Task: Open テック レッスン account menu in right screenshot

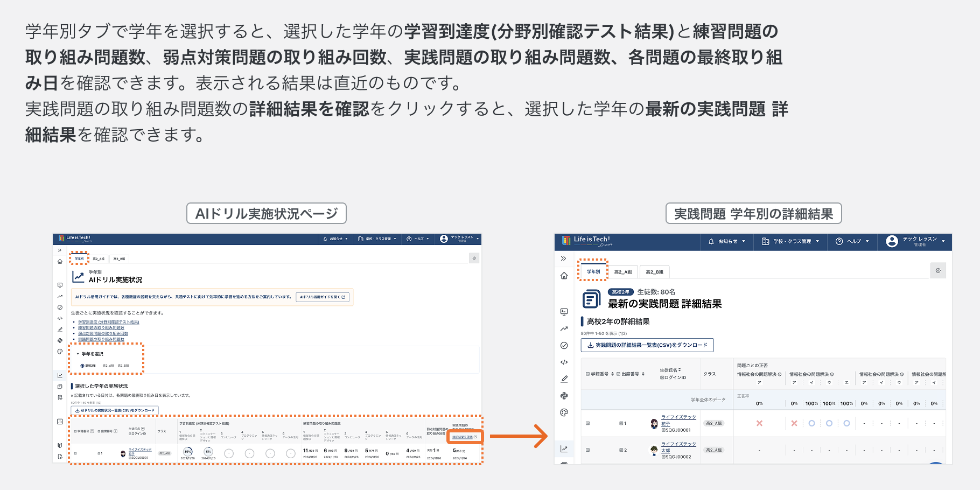Action: 915,241
